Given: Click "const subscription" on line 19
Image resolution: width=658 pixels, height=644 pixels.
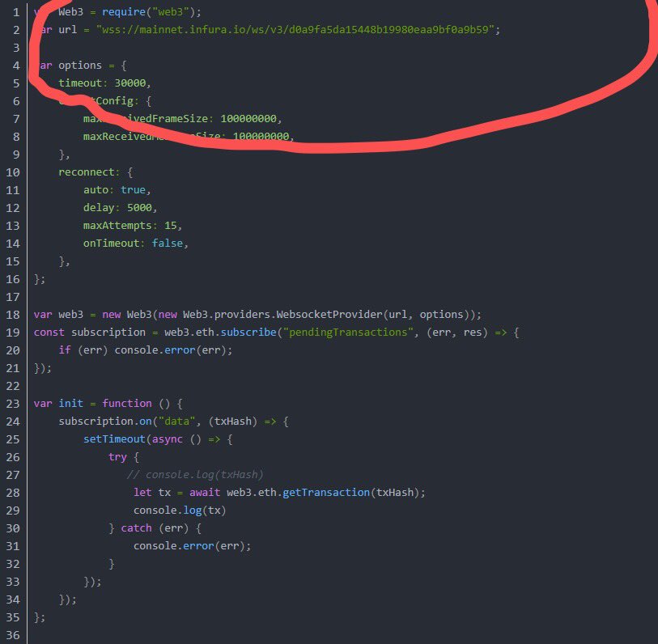Looking at the screenshot, I should point(90,333).
